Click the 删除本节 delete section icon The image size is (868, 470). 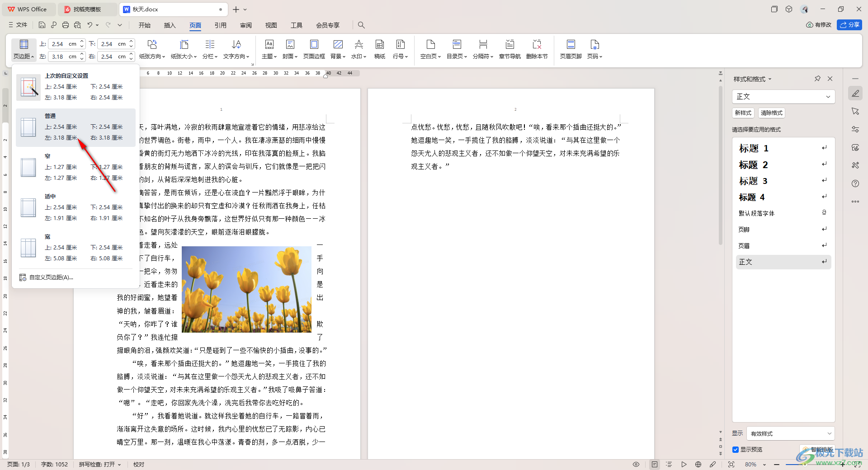(x=537, y=44)
